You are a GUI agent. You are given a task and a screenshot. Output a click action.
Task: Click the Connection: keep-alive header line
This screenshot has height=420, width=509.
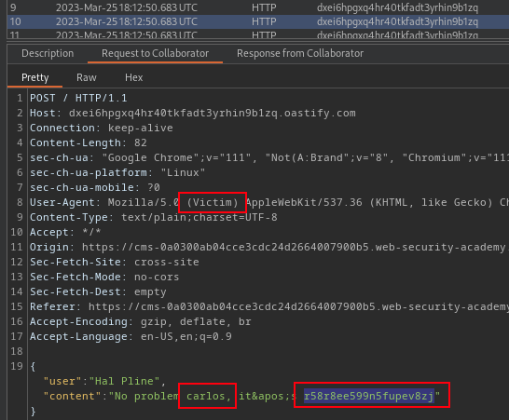click(x=102, y=129)
